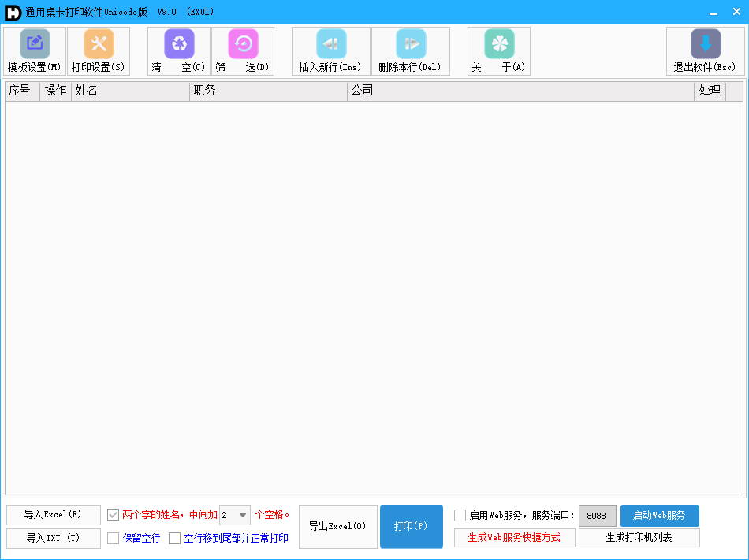The image size is (749, 560).
Task: Click the 导入Excel(E) button
Action: pyautogui.click(x=54, y=515)
